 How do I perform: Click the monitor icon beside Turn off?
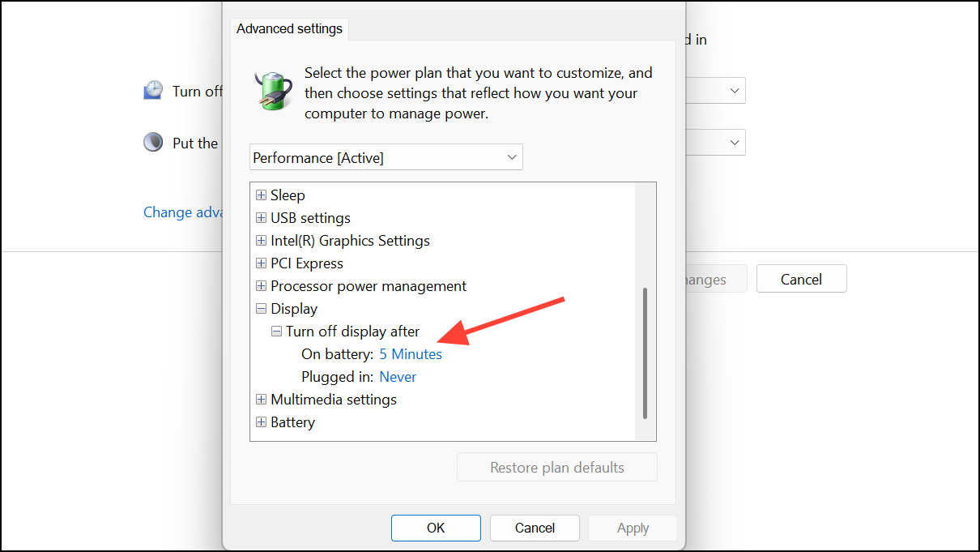point(153,91)
